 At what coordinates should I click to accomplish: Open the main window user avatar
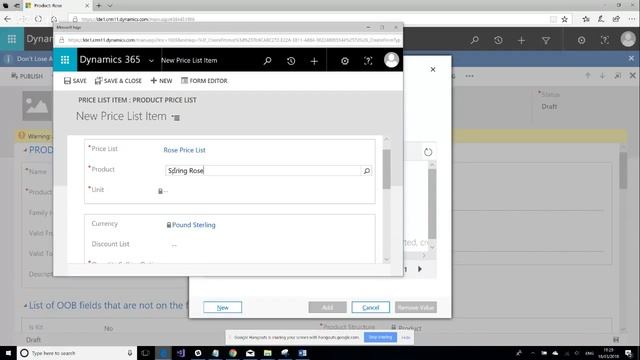click(628, 39)
